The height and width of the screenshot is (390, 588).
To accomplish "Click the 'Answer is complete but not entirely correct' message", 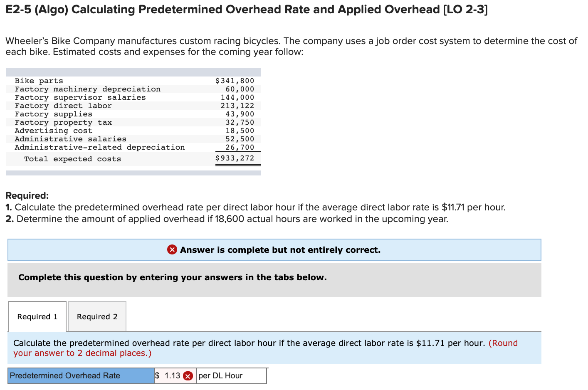I will click(x=280, y=250).
